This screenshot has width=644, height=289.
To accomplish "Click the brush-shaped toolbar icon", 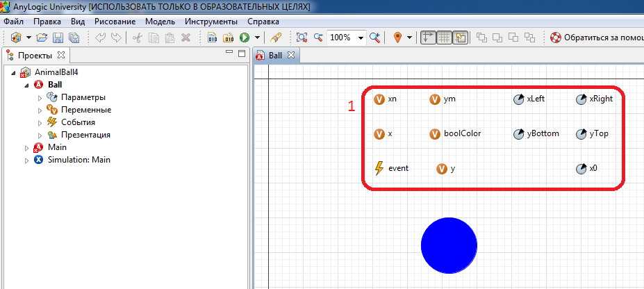I will [276, 38].
